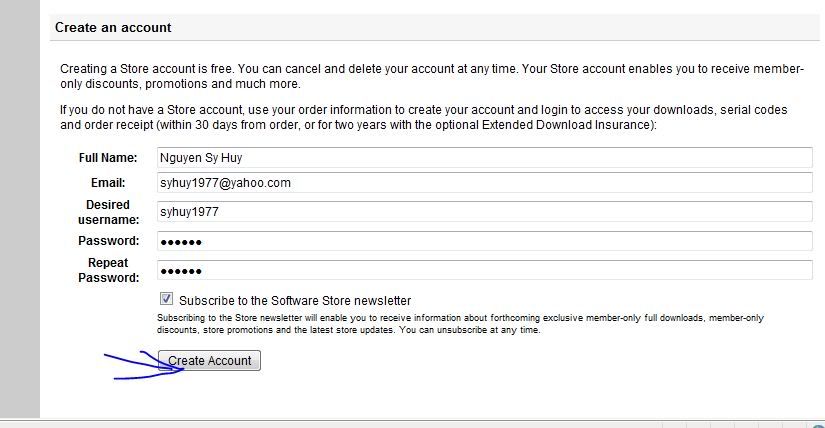Screen dimensions: 825x428
Task: Uncheck the Software Store newsletter checkbox
Action: pos(166,299)
